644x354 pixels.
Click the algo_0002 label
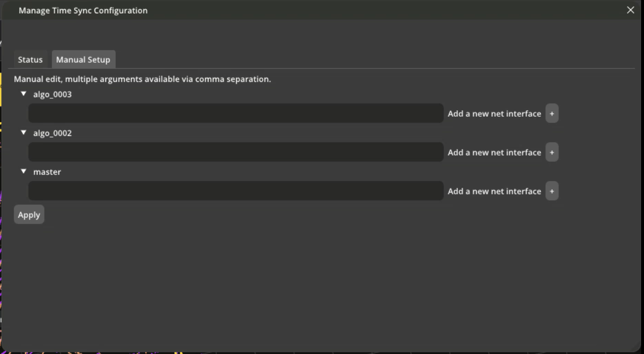(52, 133)
